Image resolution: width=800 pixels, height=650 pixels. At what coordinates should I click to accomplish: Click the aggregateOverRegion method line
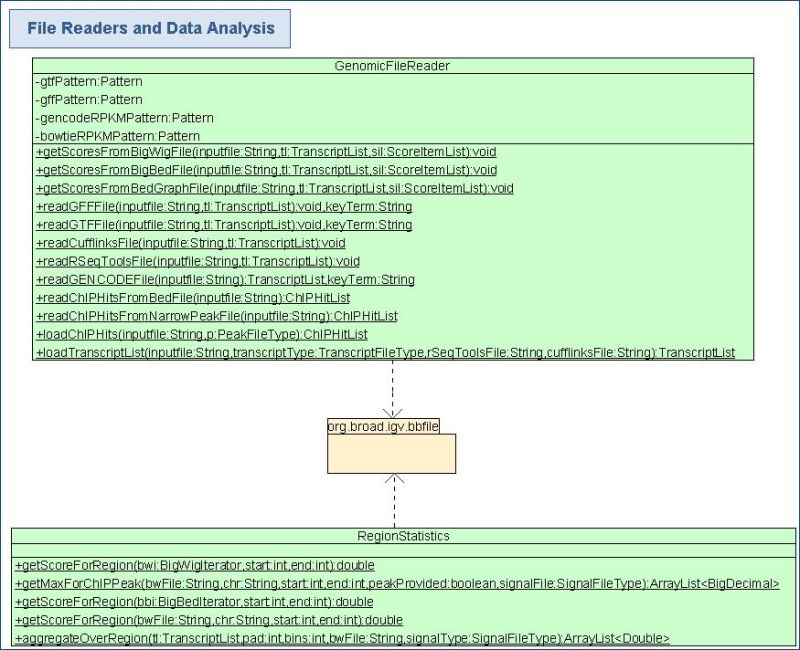(342, 639)
